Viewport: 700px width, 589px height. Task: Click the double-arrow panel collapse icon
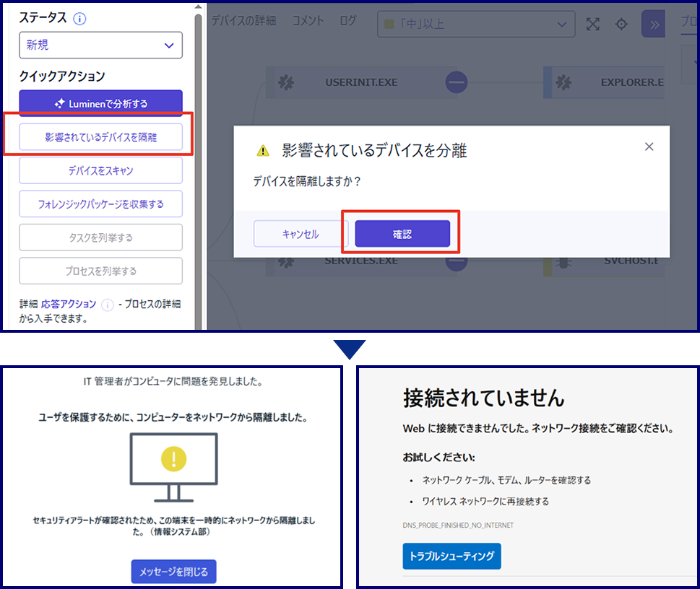coord(653,24)
